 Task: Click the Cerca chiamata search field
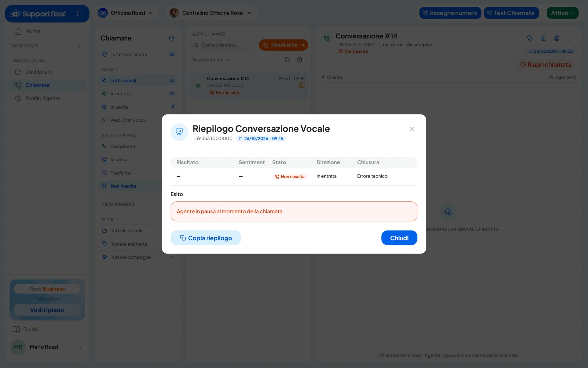tap(224, 45)
